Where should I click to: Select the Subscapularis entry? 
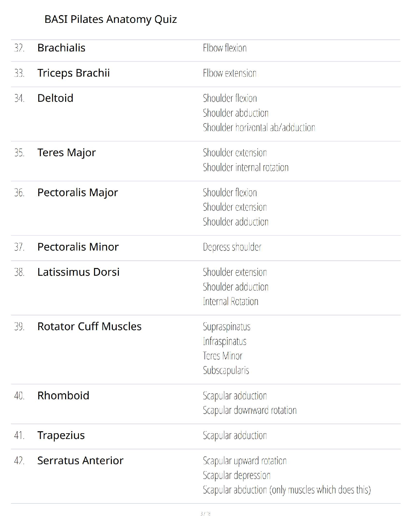[226, 370]
